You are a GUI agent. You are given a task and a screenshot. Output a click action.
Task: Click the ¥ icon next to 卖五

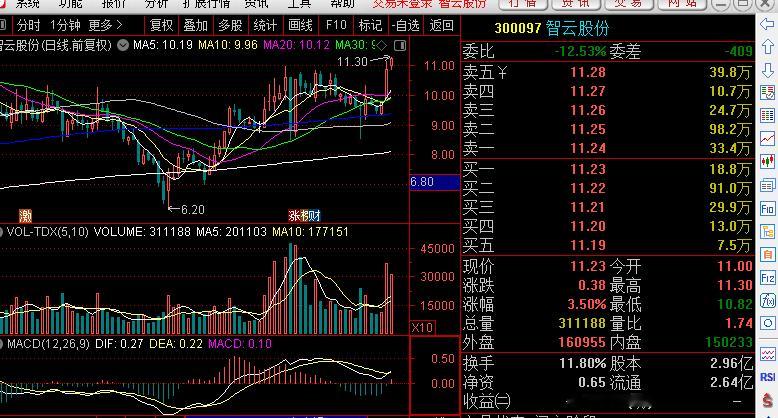[x=502, y=73]
